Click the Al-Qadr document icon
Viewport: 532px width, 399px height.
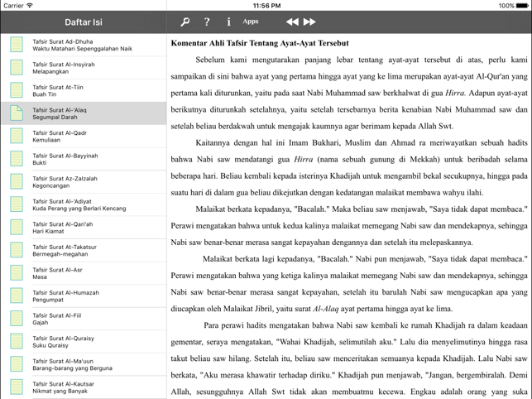pos(17,136)
